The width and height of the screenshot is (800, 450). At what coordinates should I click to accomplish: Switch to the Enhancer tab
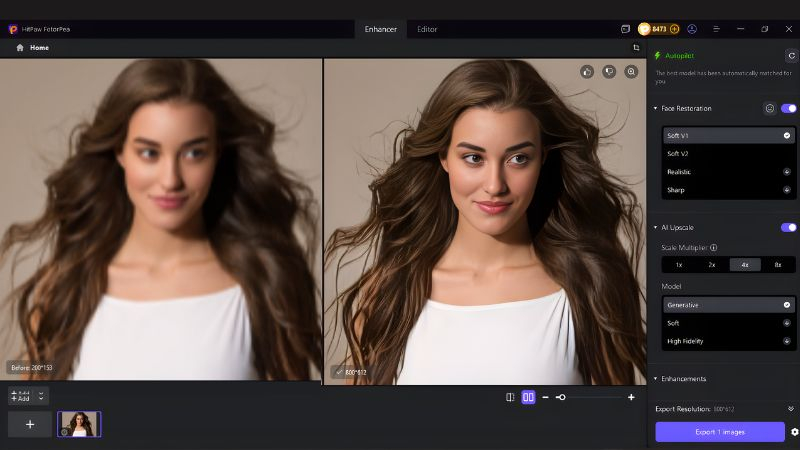(381, 29)
